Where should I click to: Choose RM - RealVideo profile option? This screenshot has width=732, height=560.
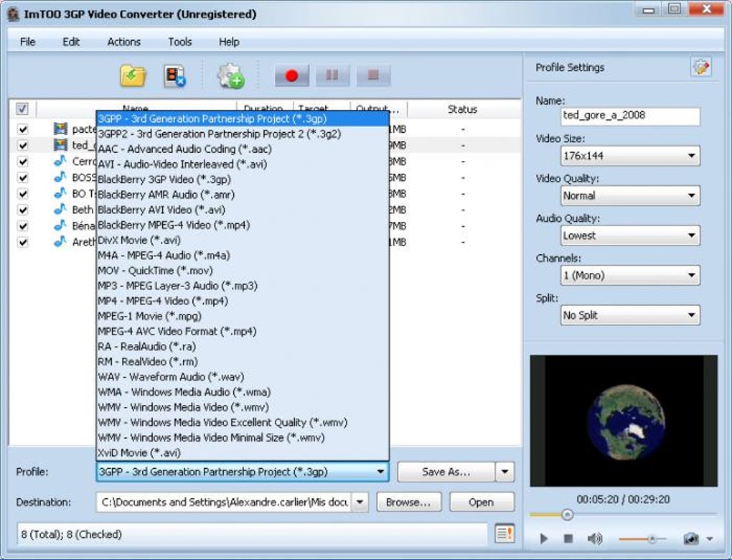pyautogui.click(x=243, y=362)
